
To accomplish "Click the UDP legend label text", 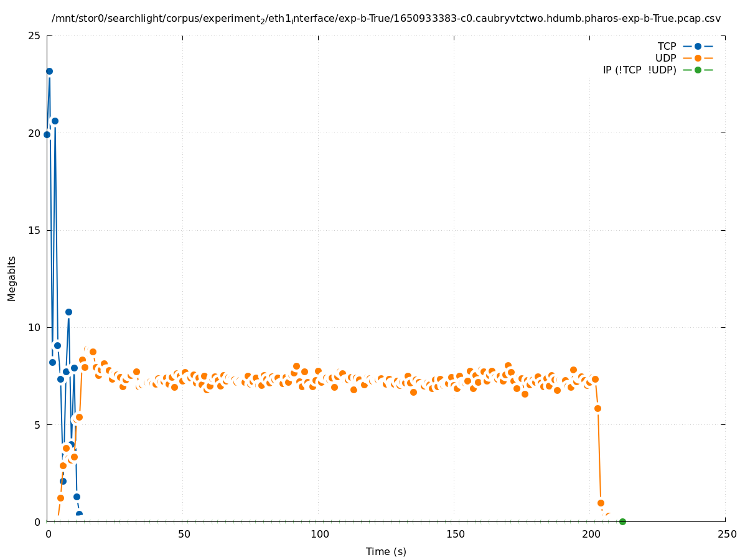I will [x=665, y=58].
